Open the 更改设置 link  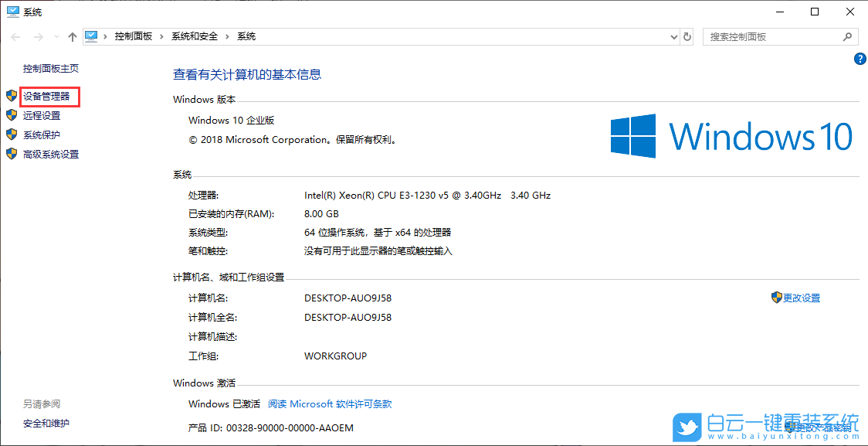pos(802,298)
